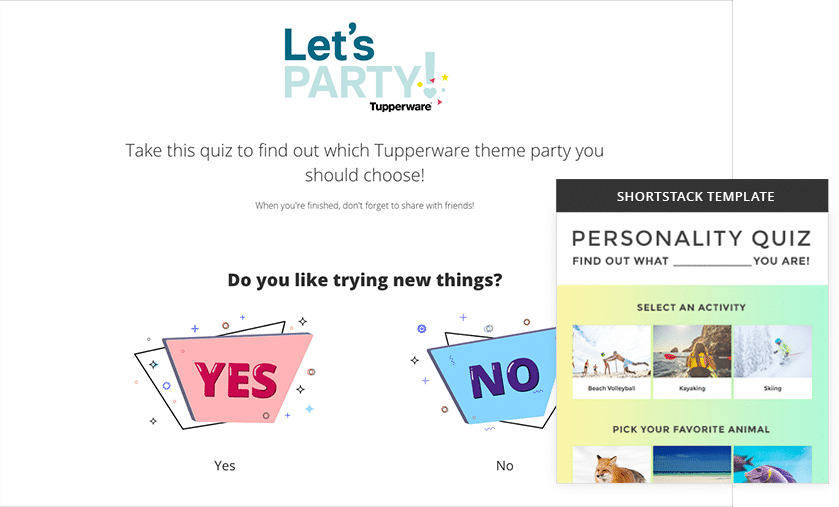The width and height of the screenshot is (839, 507).
Task: Click the ShortStack Template header bar
Action: [694, 196]
